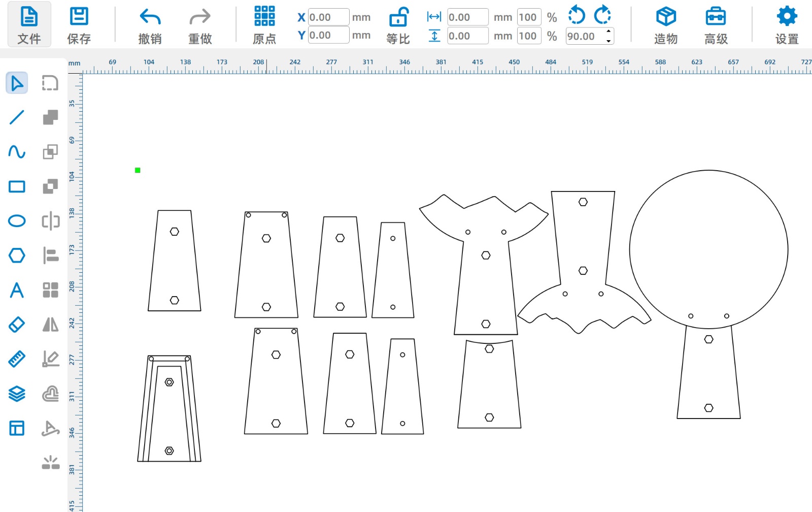Open the Ruler measure tool
This screenshot has height=512, width=812.
pos(17,359)
